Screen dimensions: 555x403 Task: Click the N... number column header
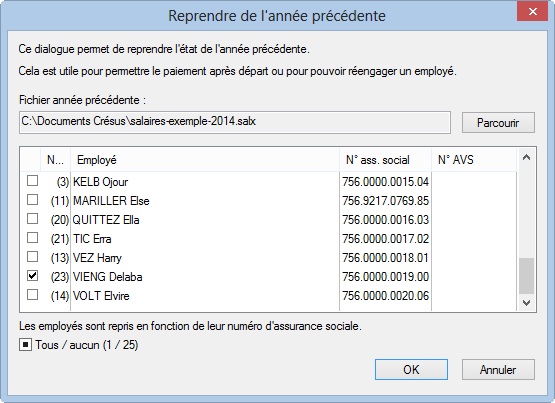[55, 160]
